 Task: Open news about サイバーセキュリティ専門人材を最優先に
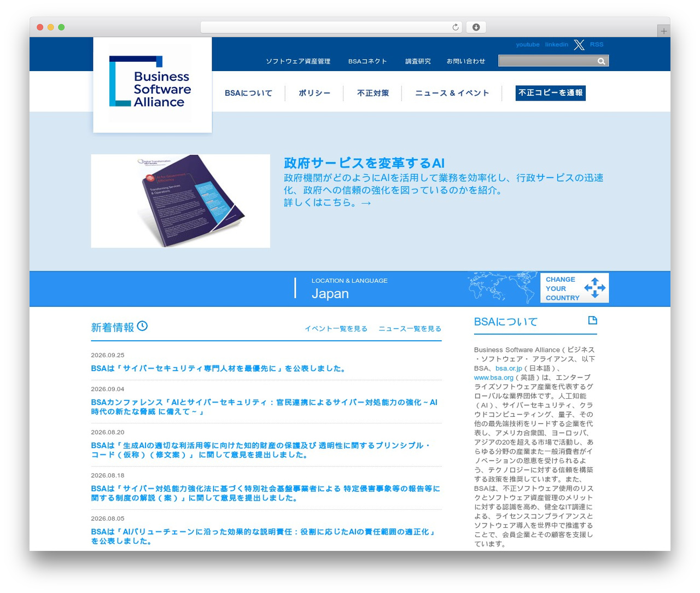219,369
